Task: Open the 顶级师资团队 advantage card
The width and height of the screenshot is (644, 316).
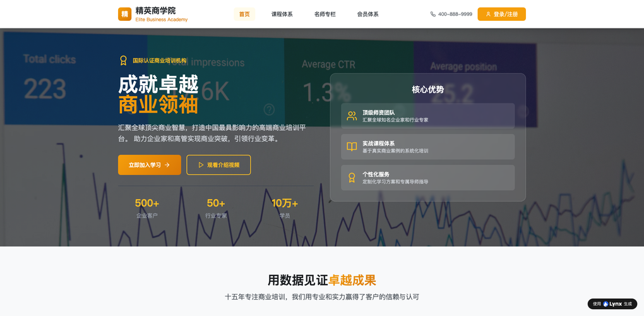Action: 427,116
